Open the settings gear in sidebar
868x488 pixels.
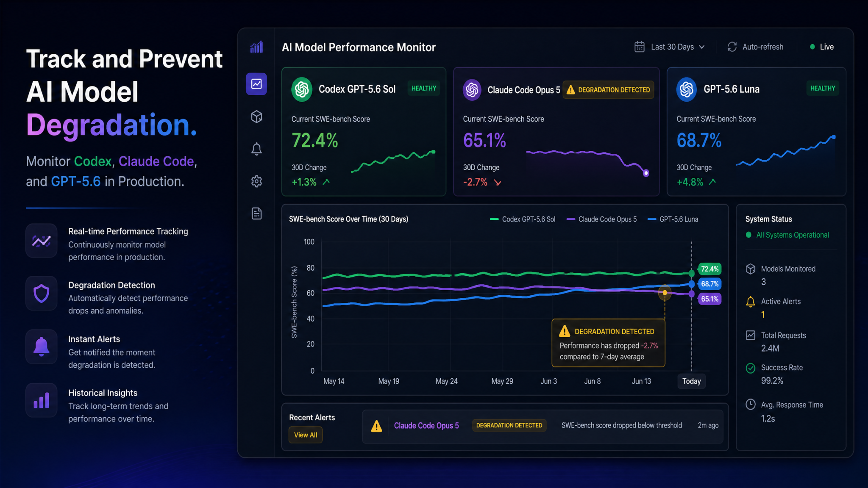pyautogui.click(x=256, y=181)
